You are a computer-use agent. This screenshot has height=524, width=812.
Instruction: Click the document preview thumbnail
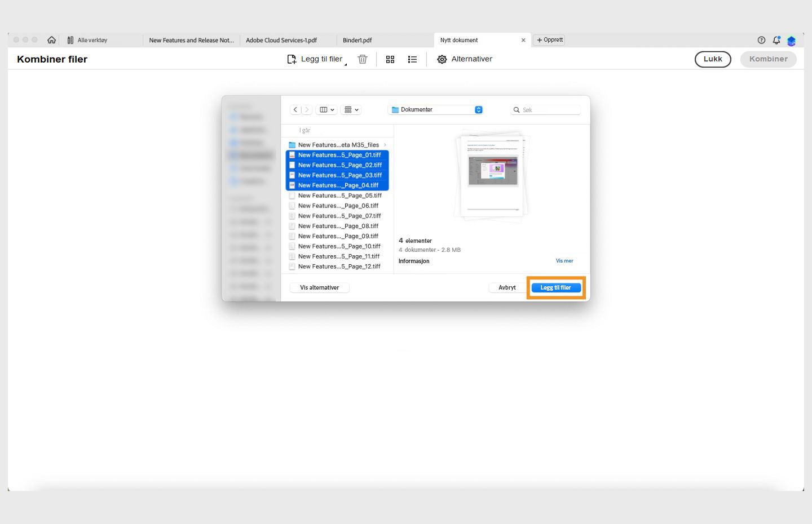coord(491,175)
